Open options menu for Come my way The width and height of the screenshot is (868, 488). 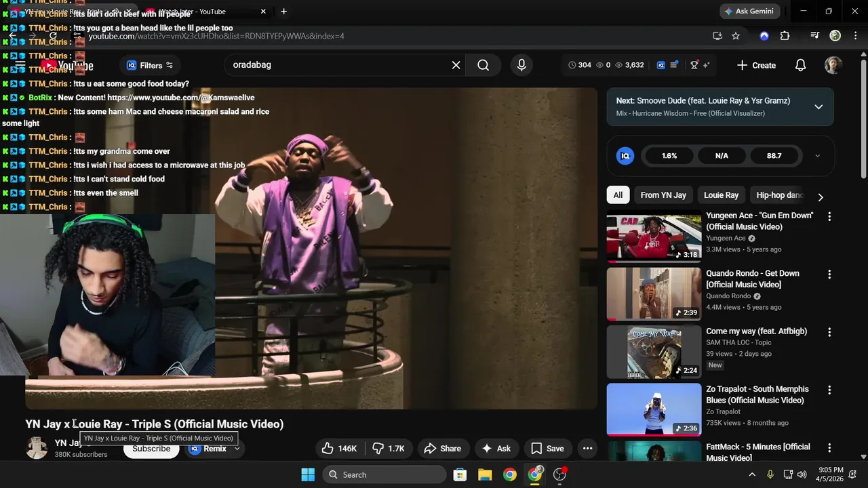(829, 332)
